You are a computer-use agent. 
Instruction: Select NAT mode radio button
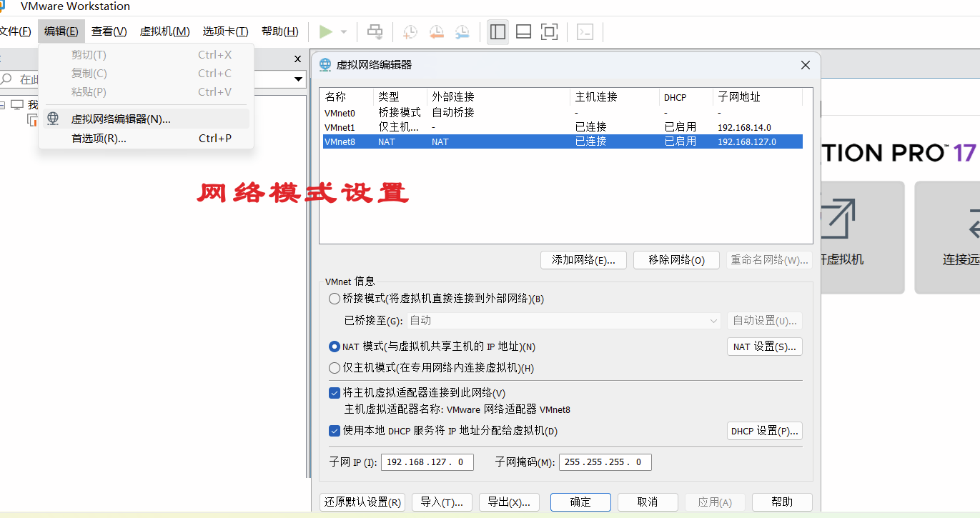(x=334, y=347)
